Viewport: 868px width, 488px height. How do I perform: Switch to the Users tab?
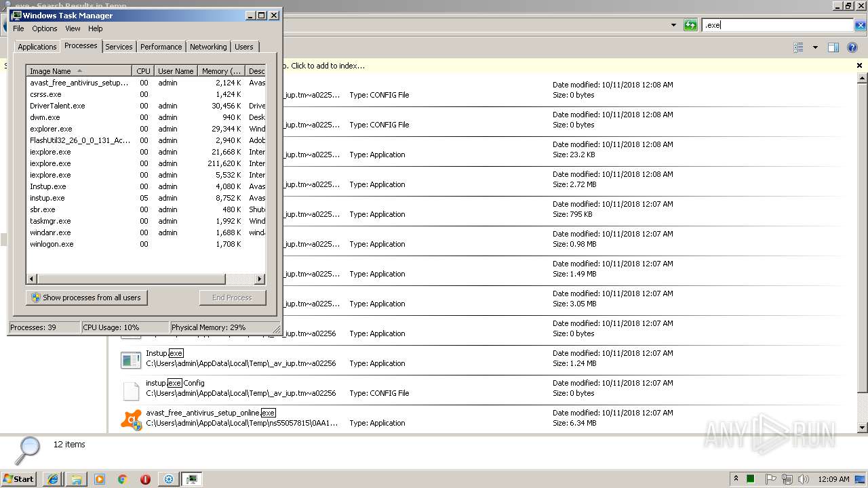(x=243, y=47)
